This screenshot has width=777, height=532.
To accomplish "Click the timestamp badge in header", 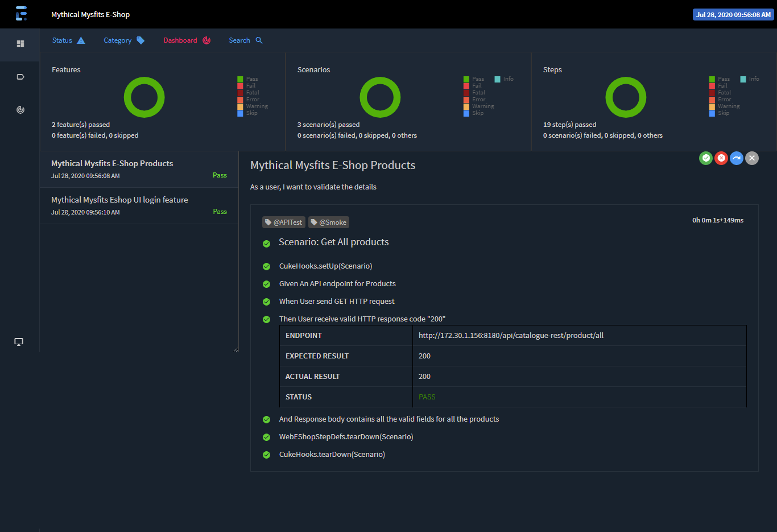I will pos(734,15).
